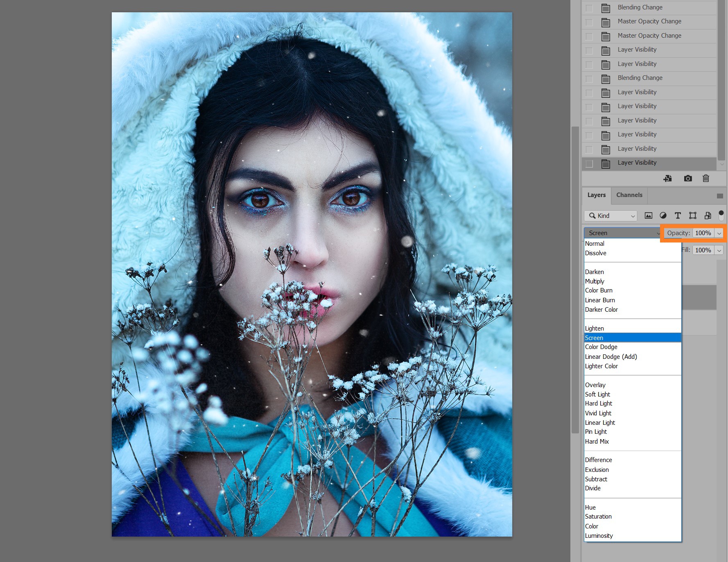Filter for adjustment layers
The height and width of the screenshot is (562, 728).
[x=663, y=215]
